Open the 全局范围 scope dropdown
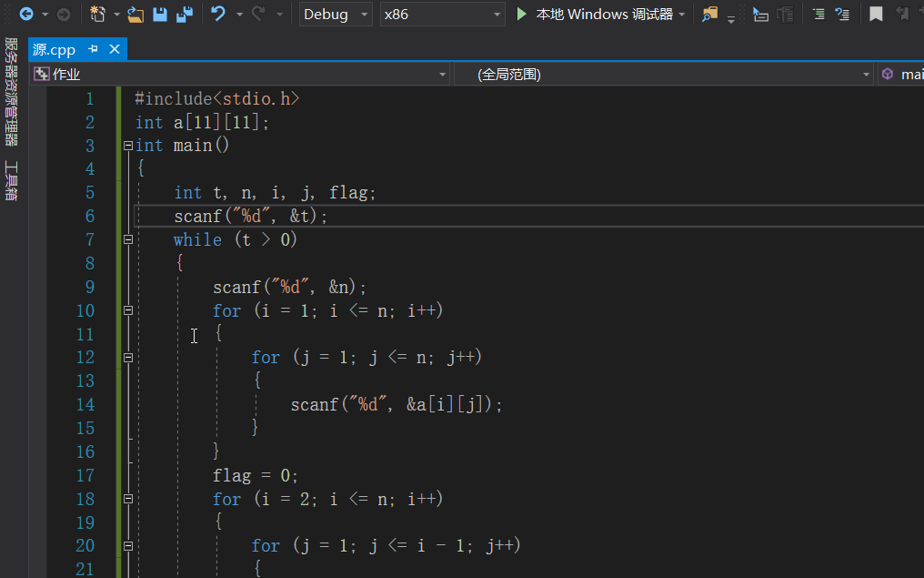The image size is (924, 578). coord(664,75)
